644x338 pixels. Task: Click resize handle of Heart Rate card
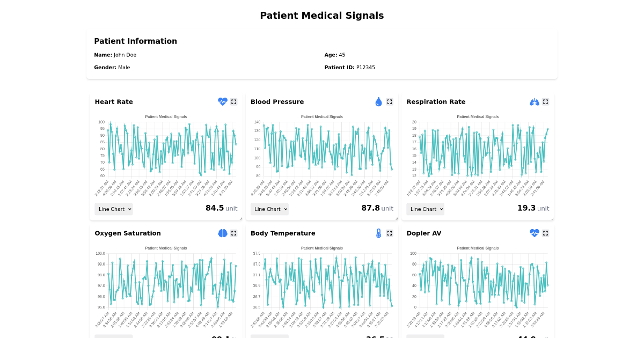[240, 218]
